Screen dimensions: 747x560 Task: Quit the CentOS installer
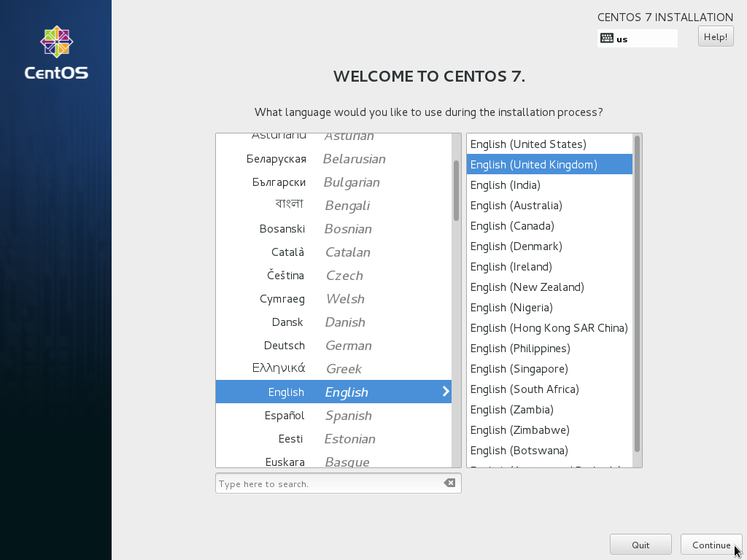(x=640, y=545)
